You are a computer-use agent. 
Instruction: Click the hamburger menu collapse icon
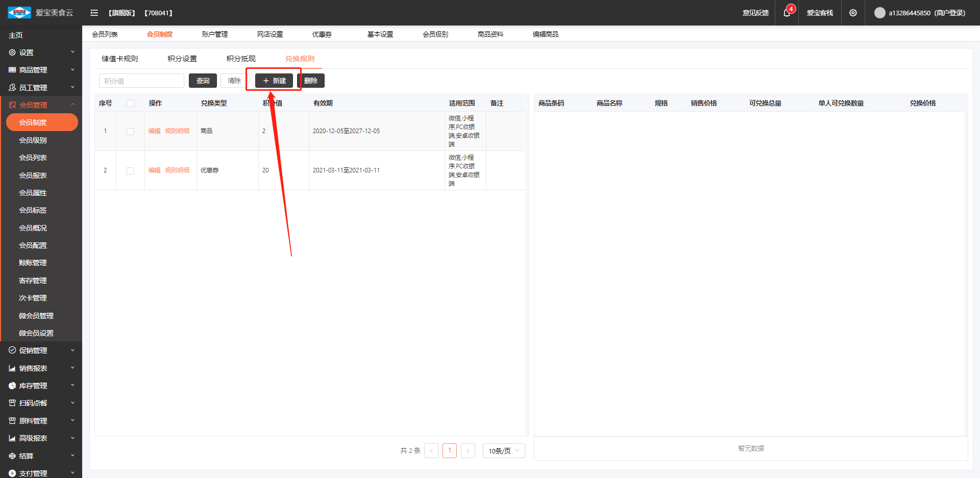click(94, 13)
